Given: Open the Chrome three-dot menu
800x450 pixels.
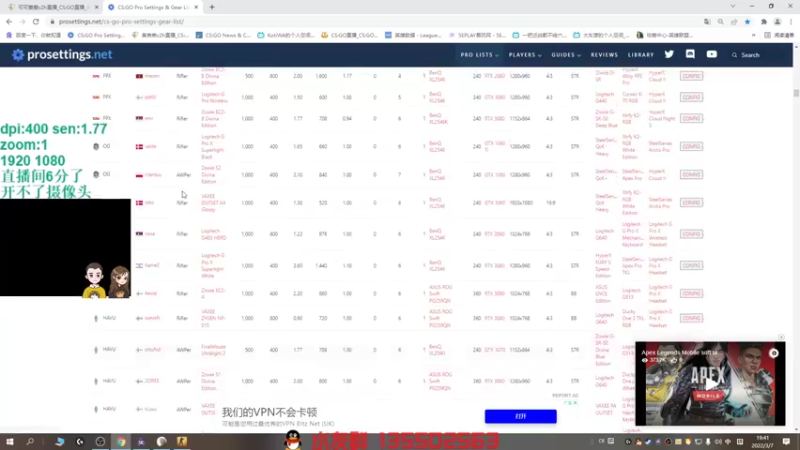Looking at the screenshot, I should (791, 21).
